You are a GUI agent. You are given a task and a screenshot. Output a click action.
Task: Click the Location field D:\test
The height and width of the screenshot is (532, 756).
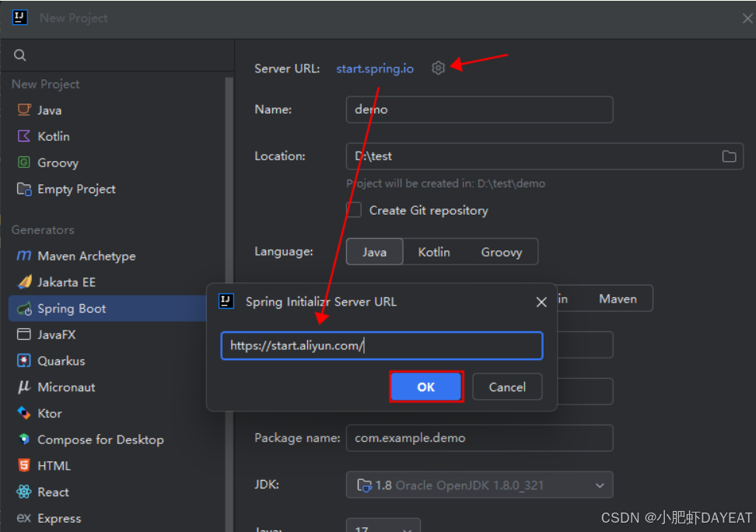[x=544, y=156]
